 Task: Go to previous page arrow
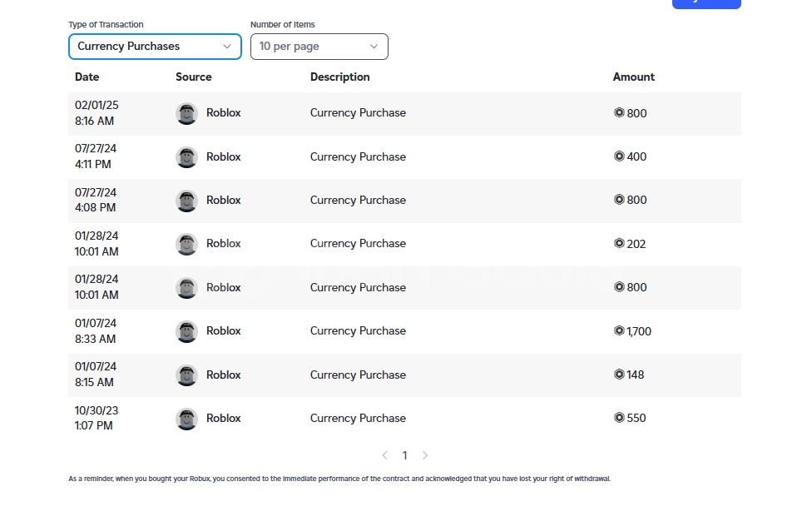tap(384, 455)
